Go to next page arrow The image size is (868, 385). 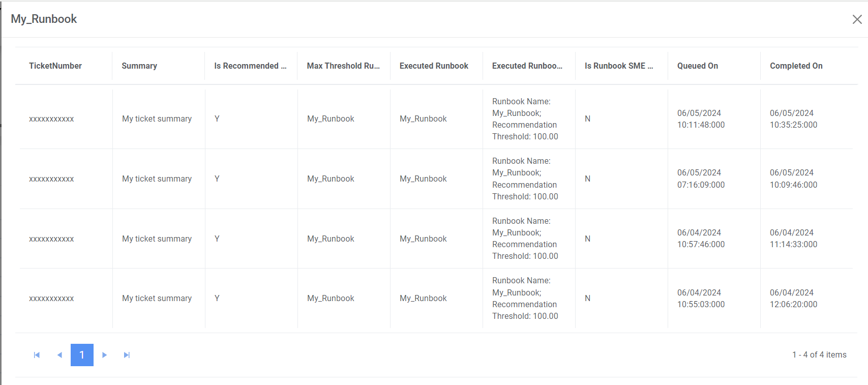[x=104, y=355]
